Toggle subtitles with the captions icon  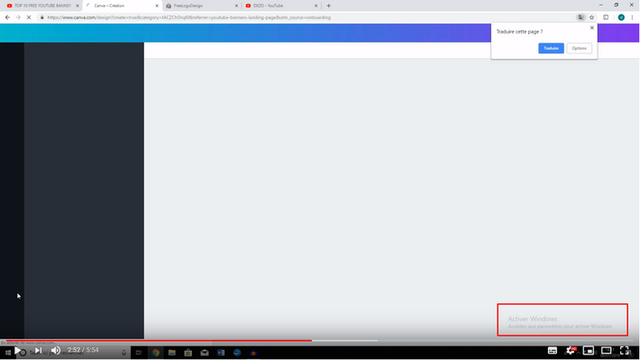pos(552,350)
